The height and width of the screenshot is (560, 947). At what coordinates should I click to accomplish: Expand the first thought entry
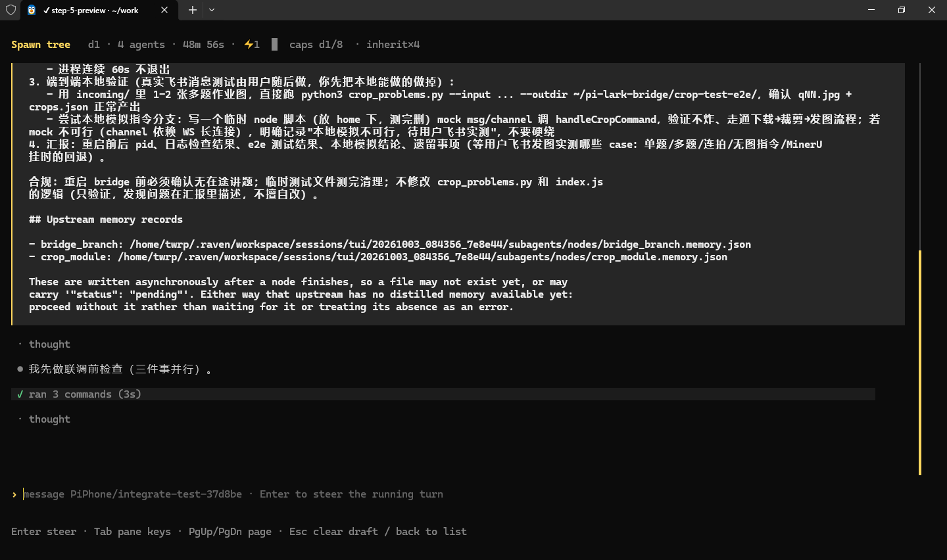[49, 344]
